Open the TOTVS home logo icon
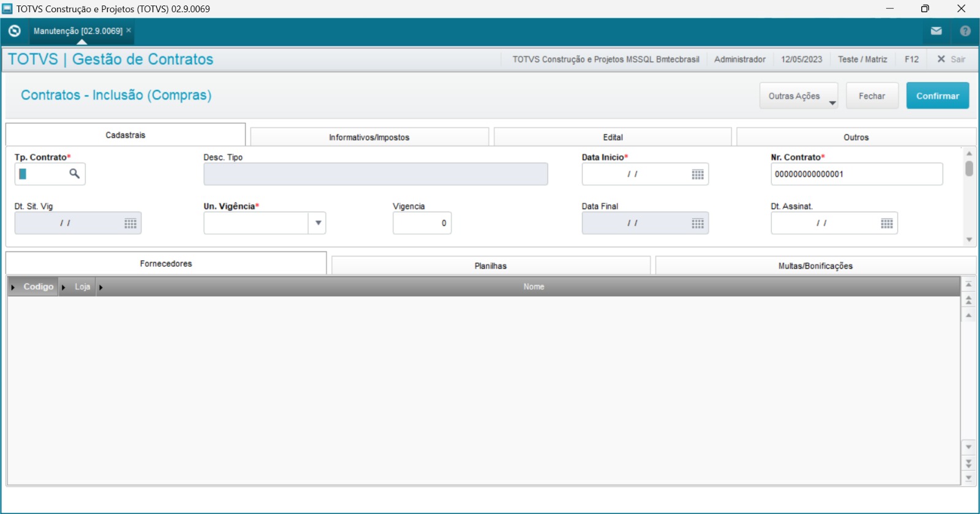Image resolution: width=980 pixels, height=514 pixels. [x=15, y=31]
